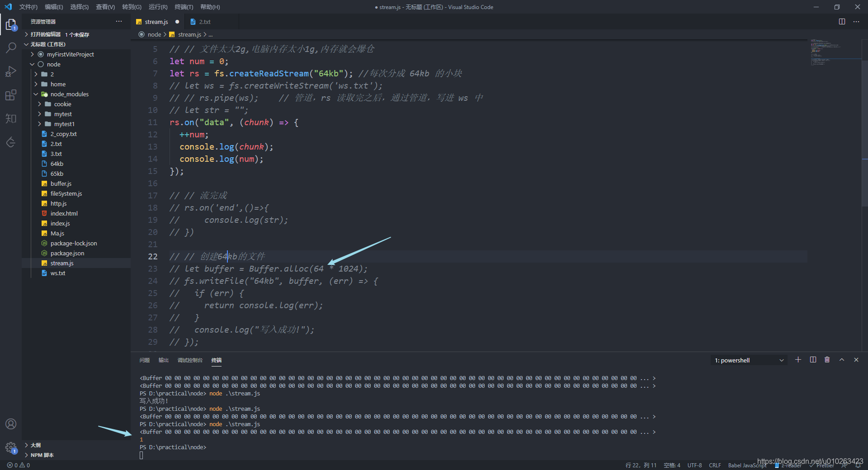Expand the Outline (大纲) section

pos(76,445)
